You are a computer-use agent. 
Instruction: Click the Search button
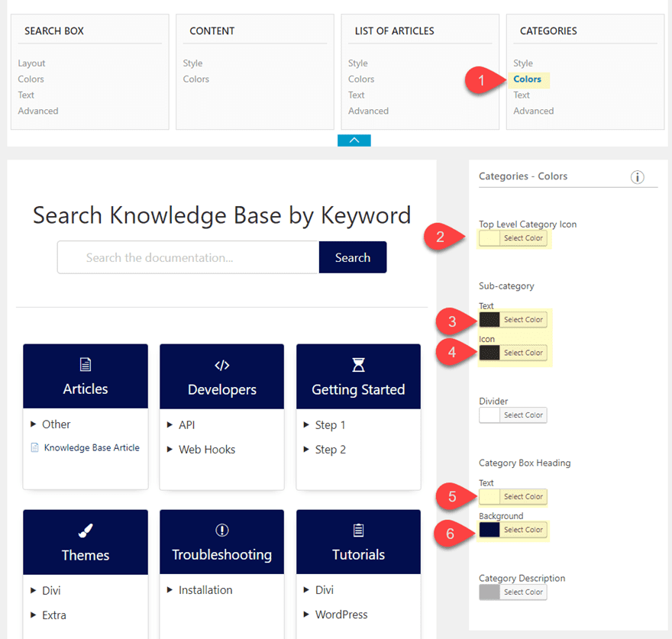point(353,257)
